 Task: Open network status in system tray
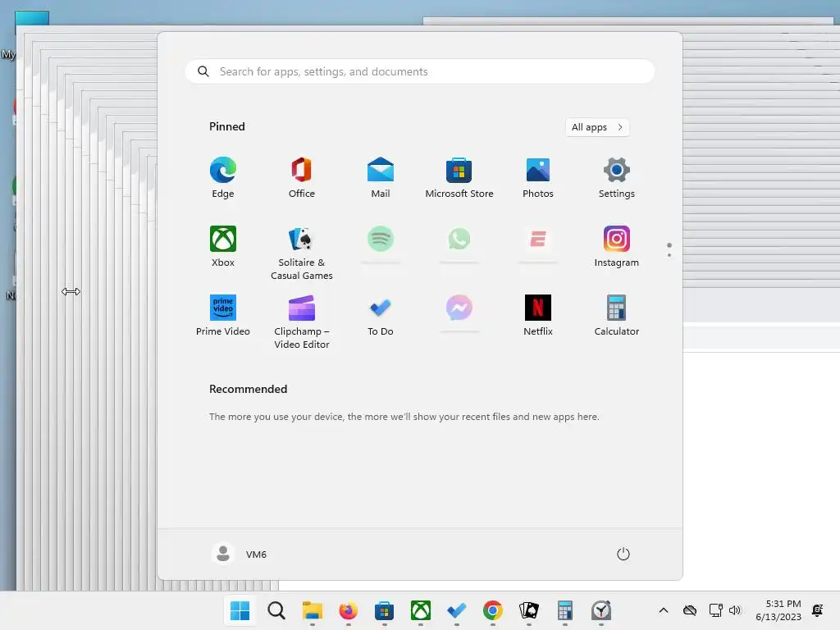[715, 610]
